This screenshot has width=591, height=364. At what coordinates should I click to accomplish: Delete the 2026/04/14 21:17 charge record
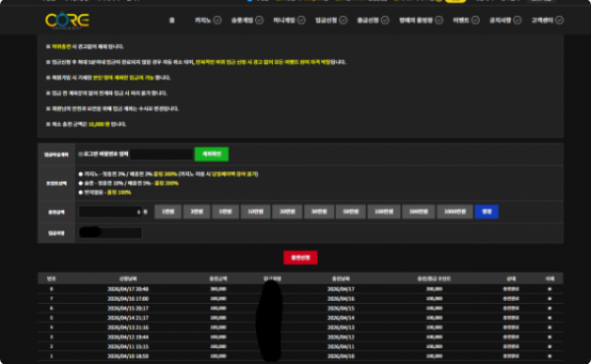550,318
